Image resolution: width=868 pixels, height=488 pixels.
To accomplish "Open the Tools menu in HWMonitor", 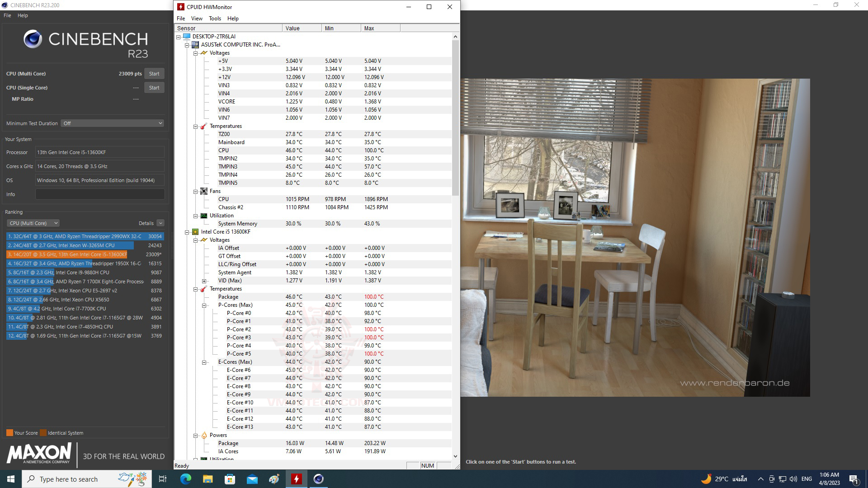I will [215, 19].
